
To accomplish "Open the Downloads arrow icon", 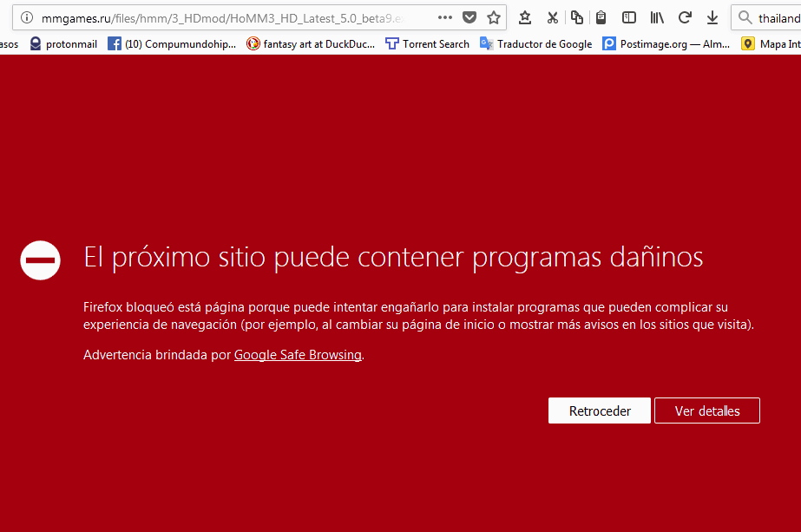I will [x=712, y=18].
